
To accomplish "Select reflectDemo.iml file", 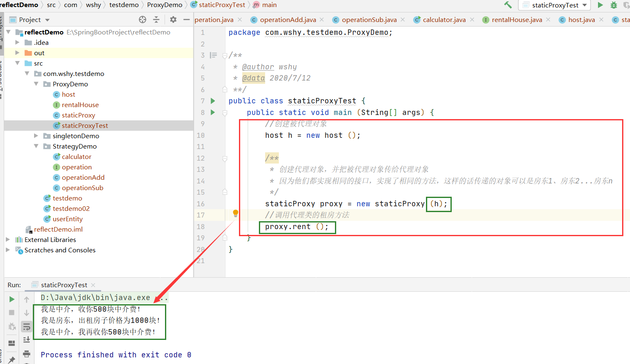I will 58,229.
